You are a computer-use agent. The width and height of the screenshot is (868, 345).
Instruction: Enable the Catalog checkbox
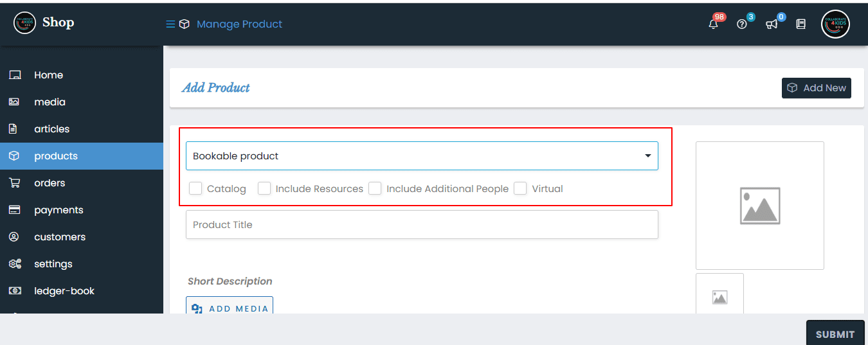point(195,188)
